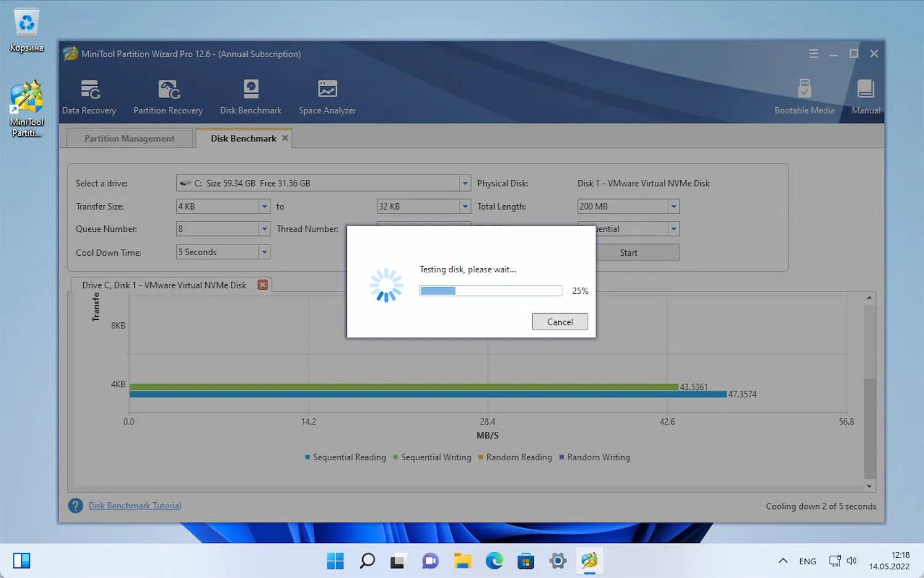Image resolution: width=924 pixels, height=578 pixels.
Task: Expand the Queue Number dropdown
Action: (x=264, y=229)
